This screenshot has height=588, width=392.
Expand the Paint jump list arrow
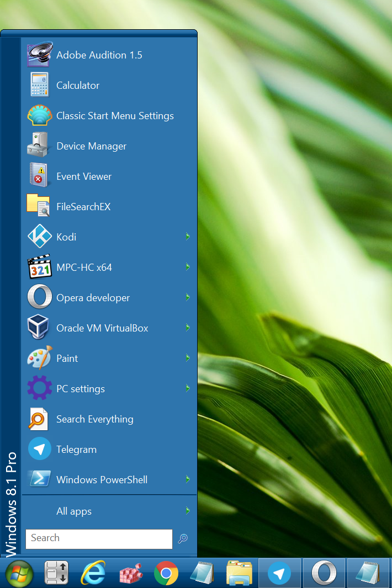[188, 358]
